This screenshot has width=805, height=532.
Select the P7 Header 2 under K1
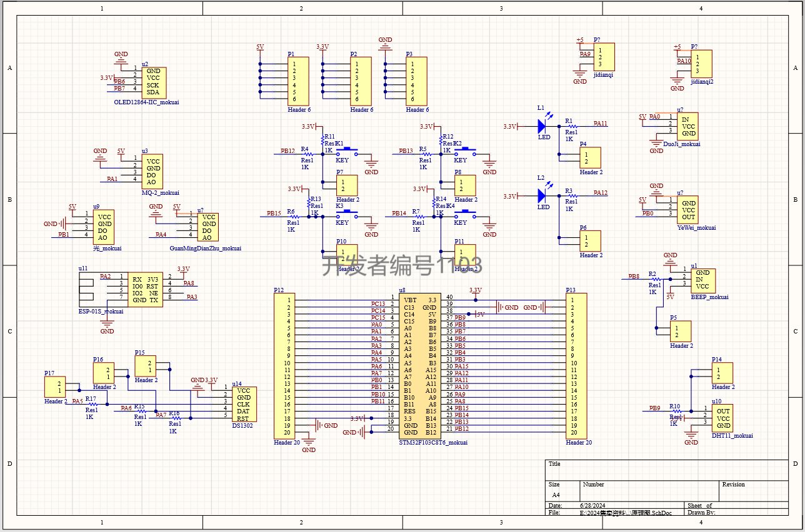coord(346,185)
